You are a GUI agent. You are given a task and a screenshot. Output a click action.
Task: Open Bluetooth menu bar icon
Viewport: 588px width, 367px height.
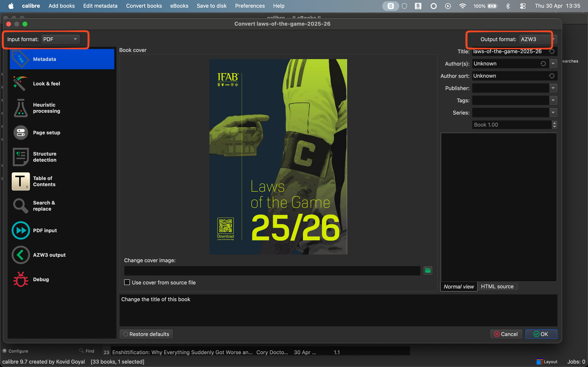(x=508, y=6)
